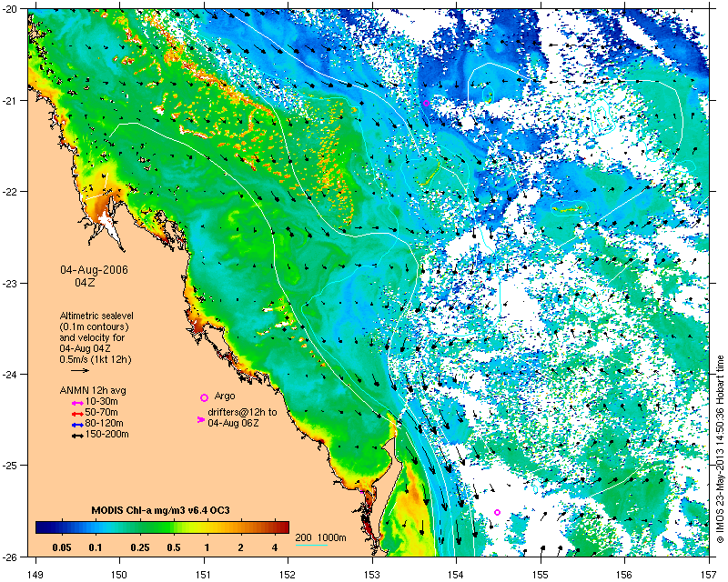Pick the Argo float marker near latitude -21
728x582 pixels.
[426, 103]
